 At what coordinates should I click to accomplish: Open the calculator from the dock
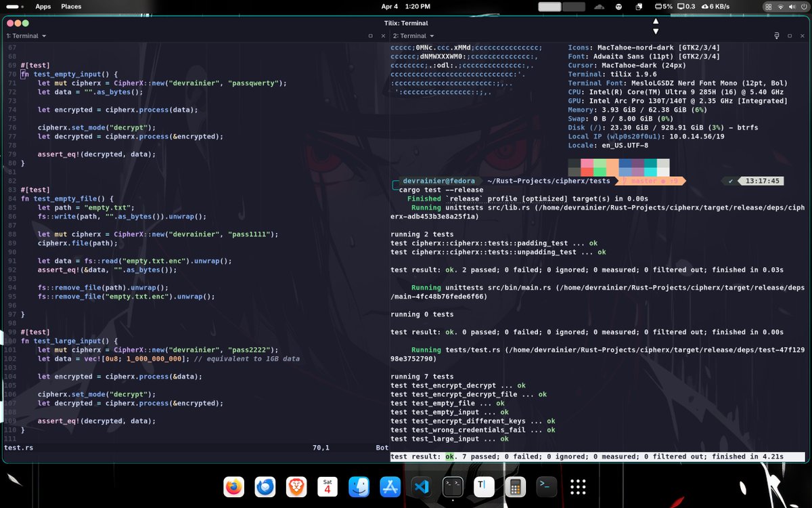click(x=515, y=486)
